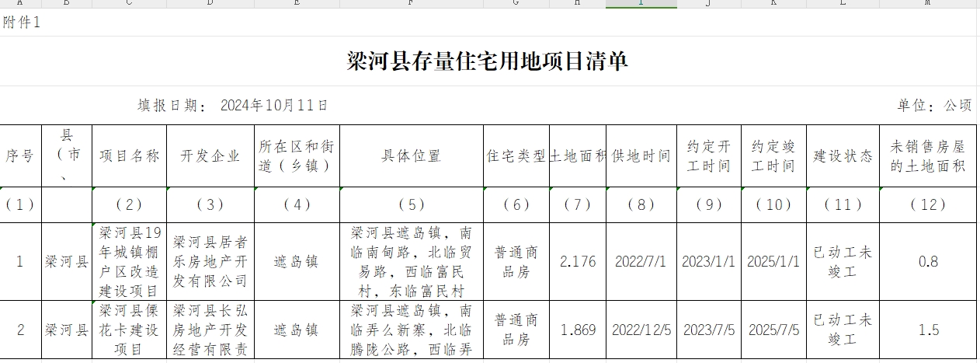Select column I header
980x363 pixels.
641,3
